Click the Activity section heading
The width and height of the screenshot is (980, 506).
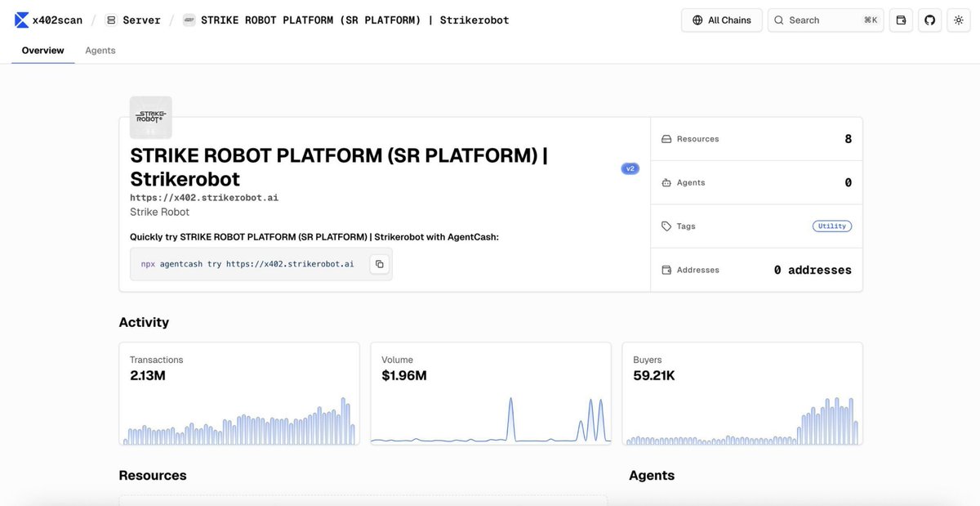click(x=144, y=322)
